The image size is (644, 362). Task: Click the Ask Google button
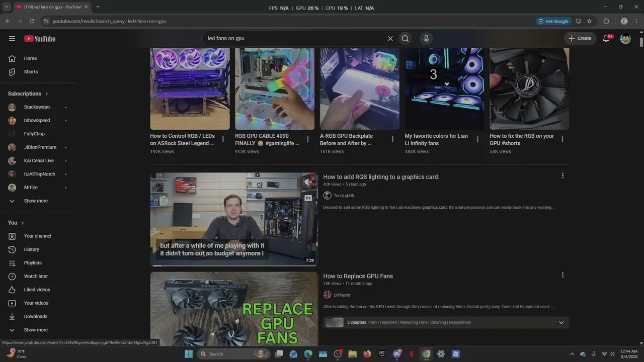click(x=553, y=21)
